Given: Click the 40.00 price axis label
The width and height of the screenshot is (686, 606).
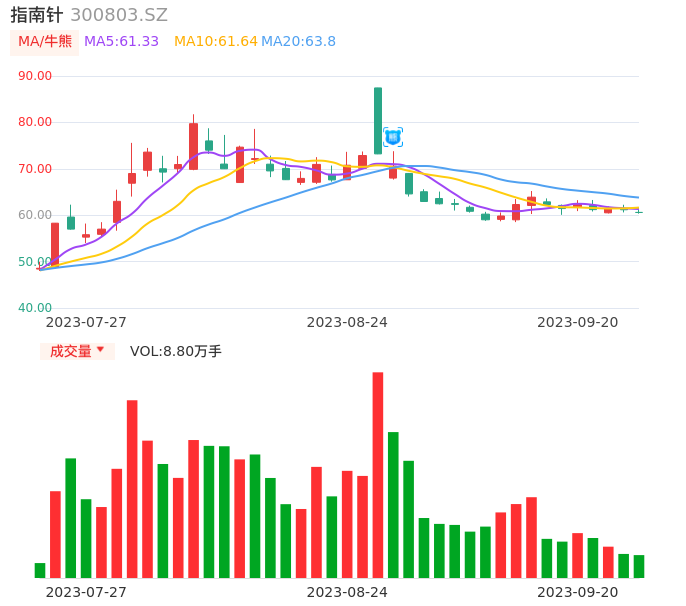Looking at the screenshot, I should pyautogui.click(x=35, y=308).
